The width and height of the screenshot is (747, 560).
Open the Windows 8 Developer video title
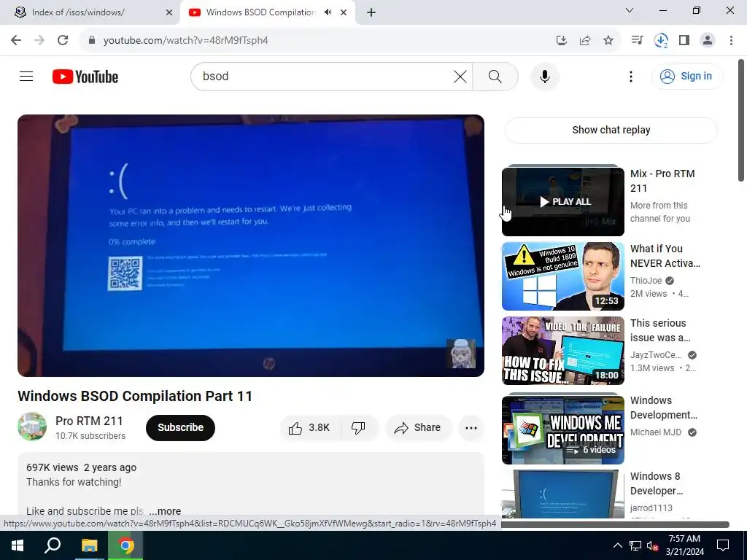(x=657, y=483)
